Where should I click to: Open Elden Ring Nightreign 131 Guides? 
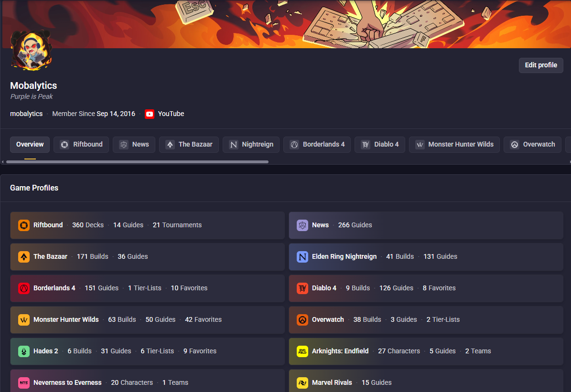(x=440, y=256)
